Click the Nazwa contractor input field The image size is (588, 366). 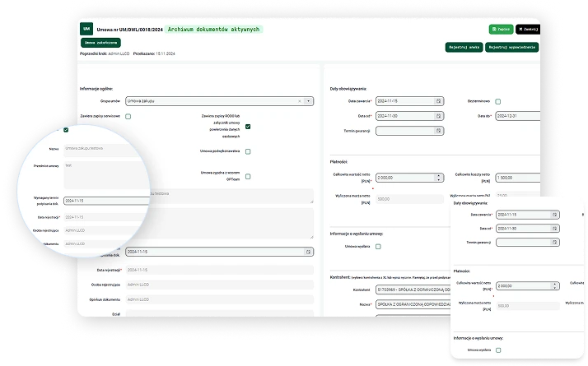pos(412,303)
